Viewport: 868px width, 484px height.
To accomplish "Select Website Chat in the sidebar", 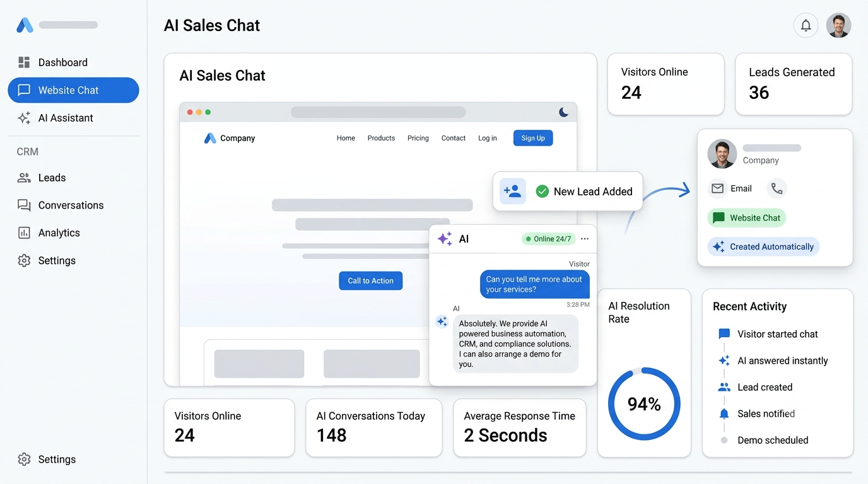I will [73, 90].
